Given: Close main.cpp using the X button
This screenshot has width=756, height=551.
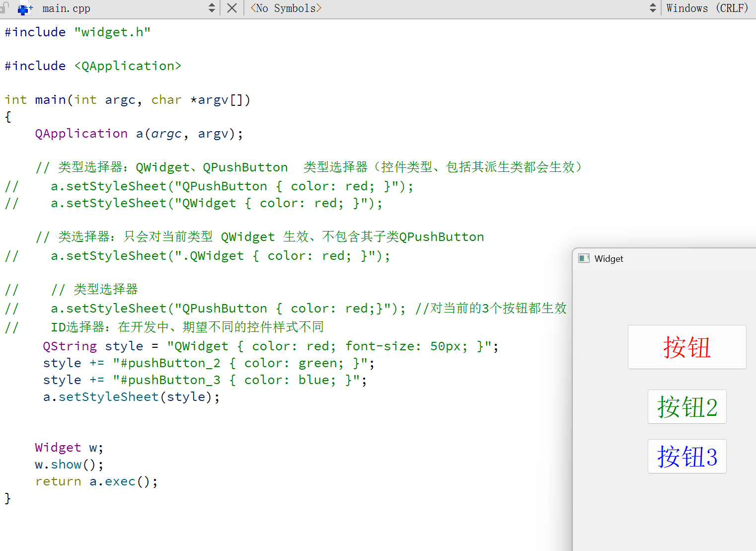Looking at the screenshot, I should pos(231,8).
